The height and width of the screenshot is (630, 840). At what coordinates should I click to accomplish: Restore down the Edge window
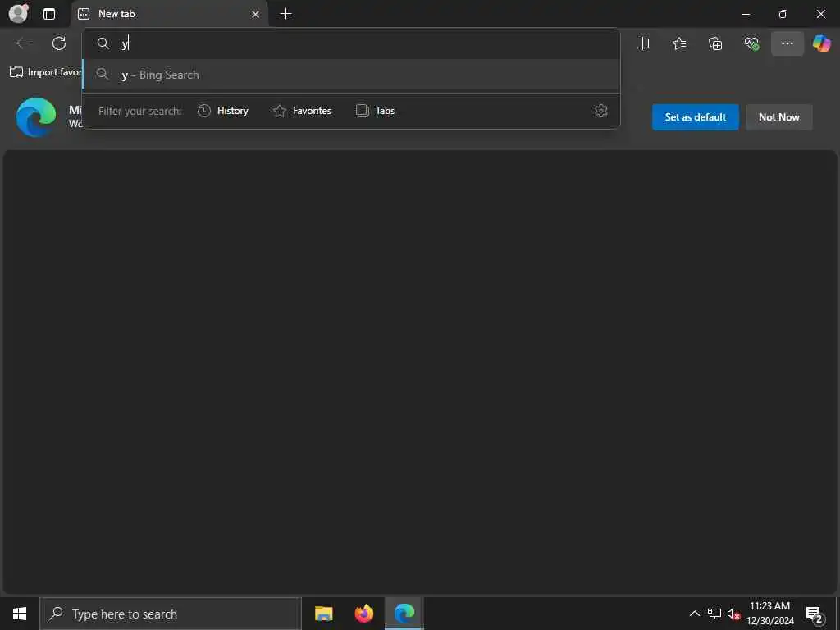pos(783,14)
